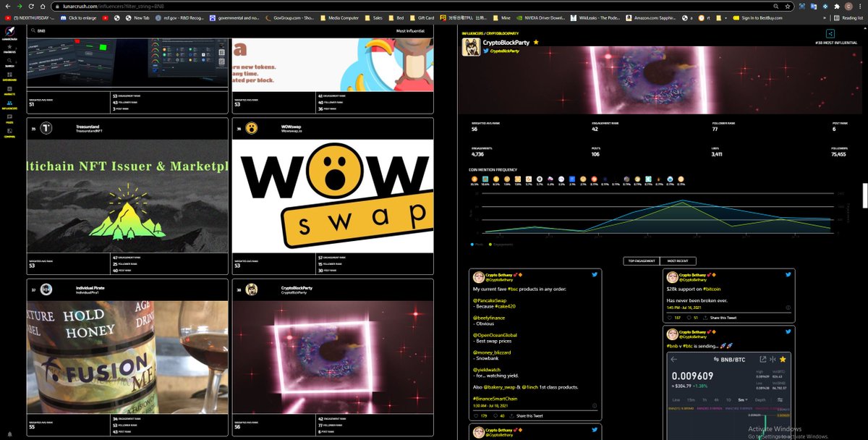Reload the page with the refresh button
868x440 pixels.
(x=30, y=7)
